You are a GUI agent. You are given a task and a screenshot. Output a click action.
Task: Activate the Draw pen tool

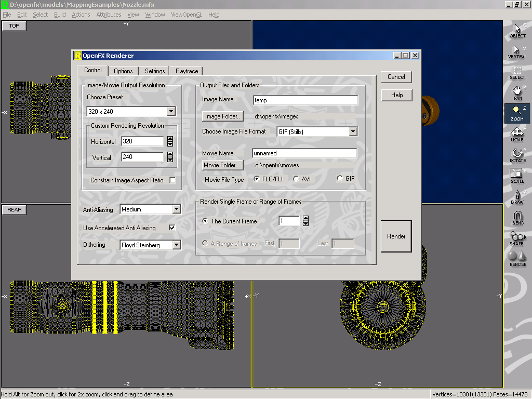pyautogui.click(x=517, y=197)
